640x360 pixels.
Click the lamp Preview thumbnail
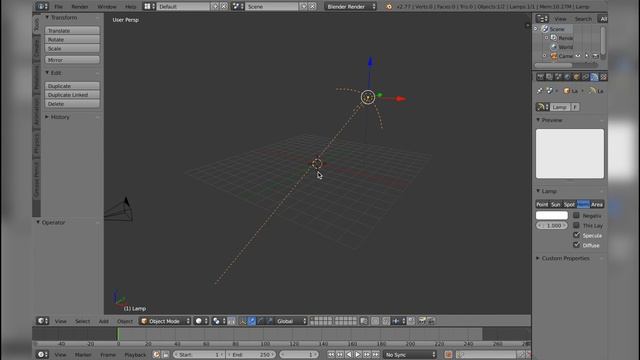coord(570,153)
